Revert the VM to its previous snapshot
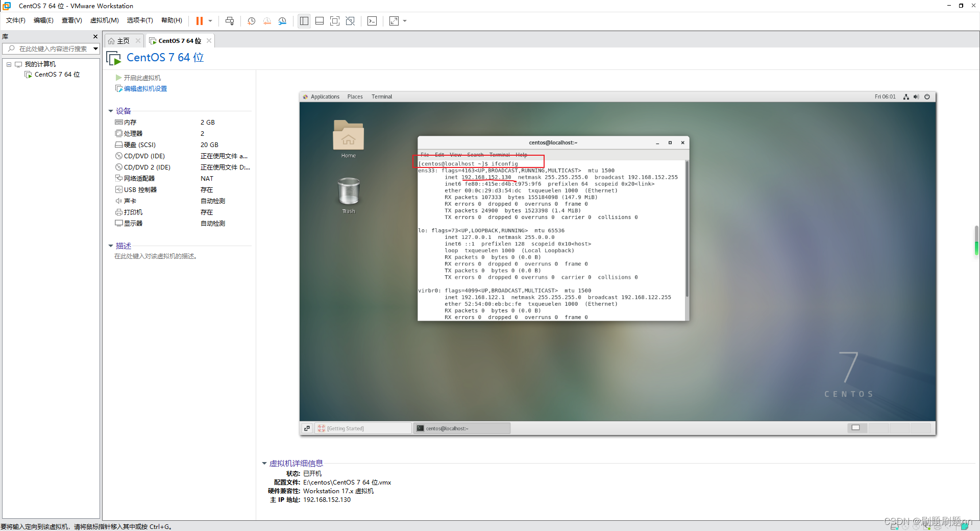The image size is (980, 531). pyautogui.click(x=267, y=21)
